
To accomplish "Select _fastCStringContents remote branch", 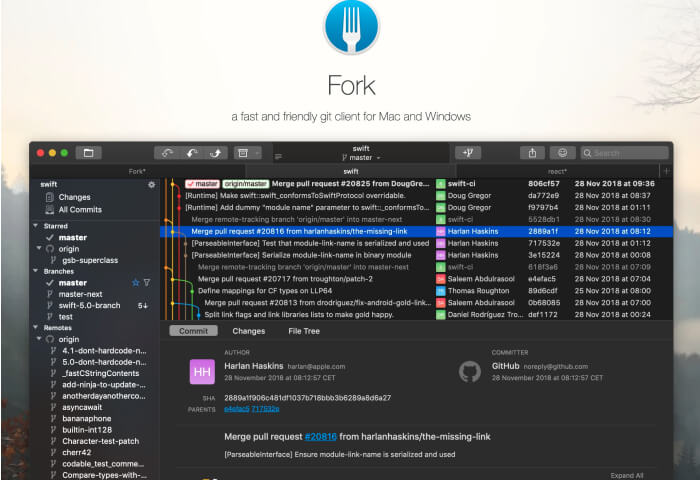I will click(100, 373).
